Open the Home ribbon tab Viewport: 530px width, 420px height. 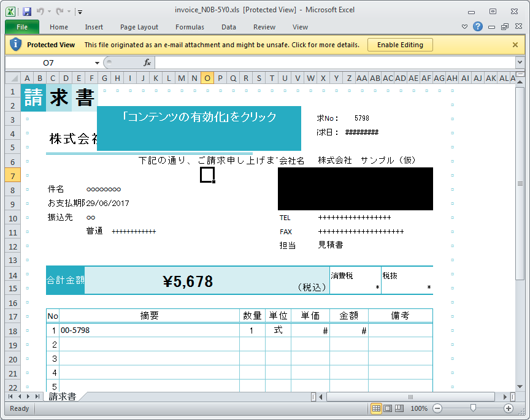pos(59,27)
